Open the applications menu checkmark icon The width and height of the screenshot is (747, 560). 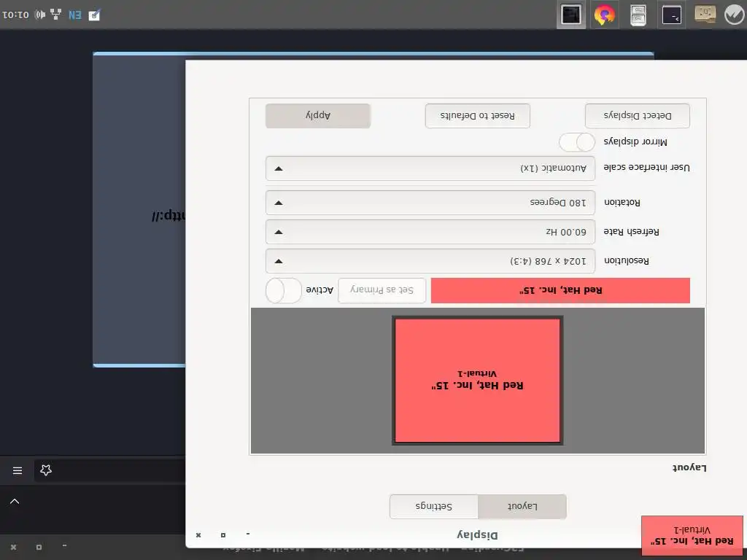tap(734, 15)
